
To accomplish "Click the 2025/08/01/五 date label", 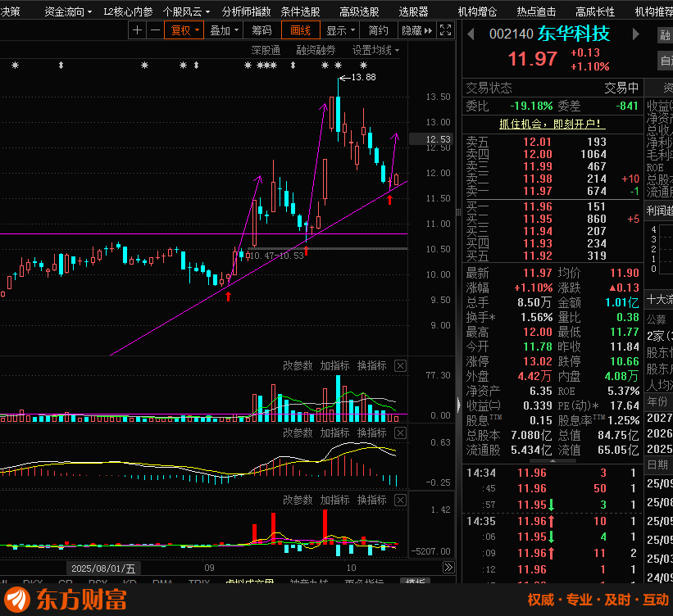I will (103, 568).
